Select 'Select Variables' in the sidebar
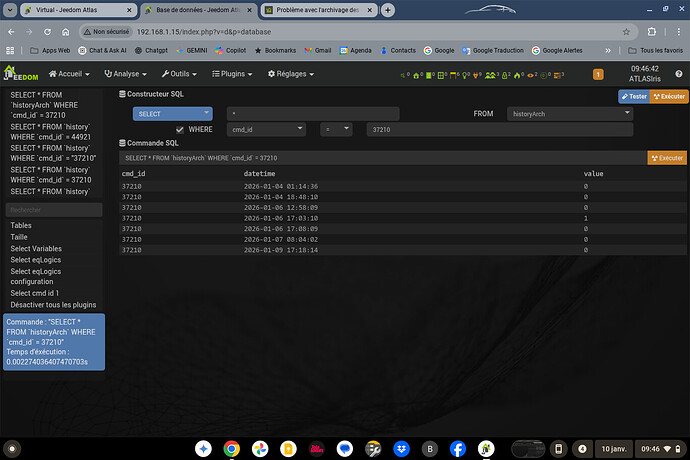Viewport: 690px width, 460px height. click(x=36, y=248)
